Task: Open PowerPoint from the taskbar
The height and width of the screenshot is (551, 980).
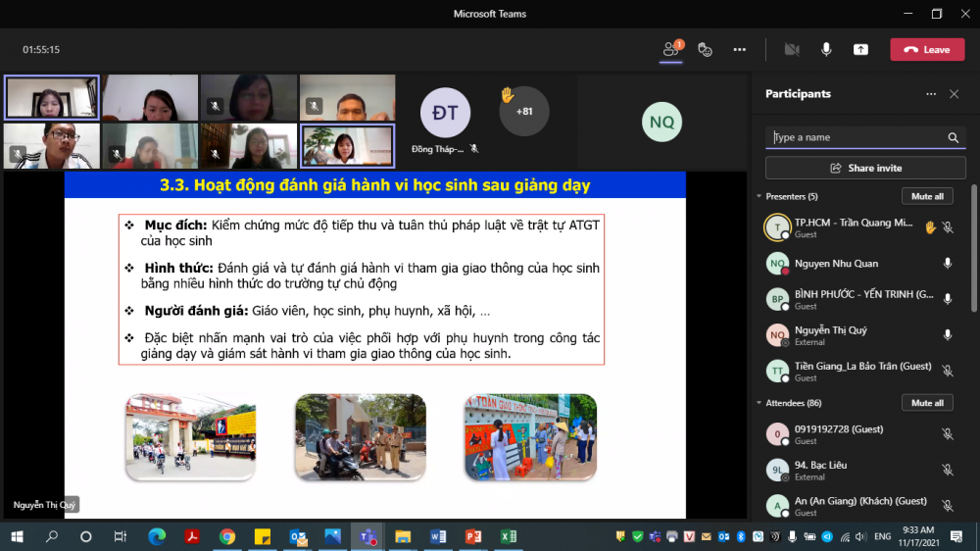Action: 472,537
